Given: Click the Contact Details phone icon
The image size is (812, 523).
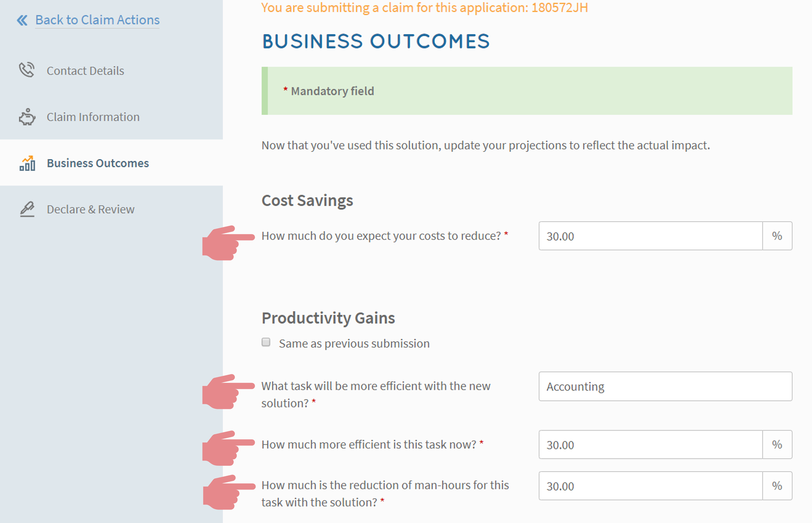Looking at the screenshot, I should point(27,70).
